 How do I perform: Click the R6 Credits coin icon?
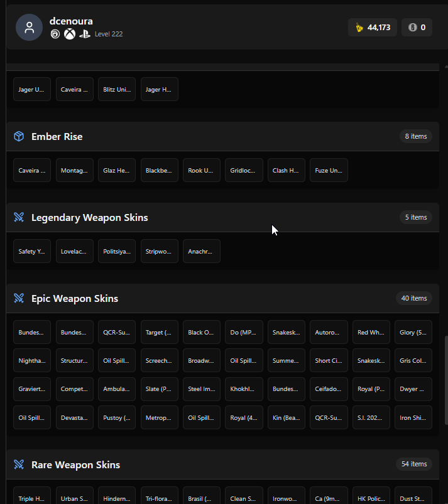pos(413,28)
